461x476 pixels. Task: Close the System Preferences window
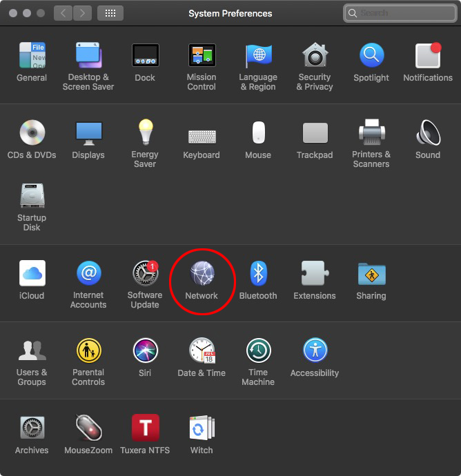point(13,13)
